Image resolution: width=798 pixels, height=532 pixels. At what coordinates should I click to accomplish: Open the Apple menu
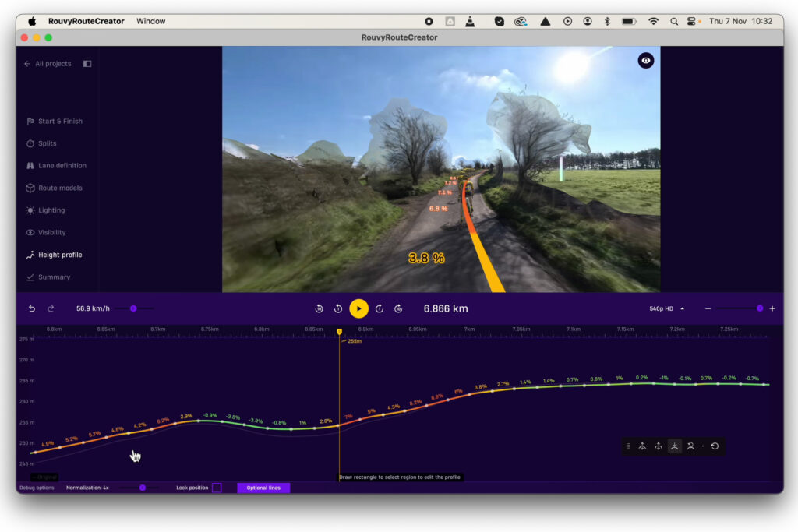click(x=32, y=21)
